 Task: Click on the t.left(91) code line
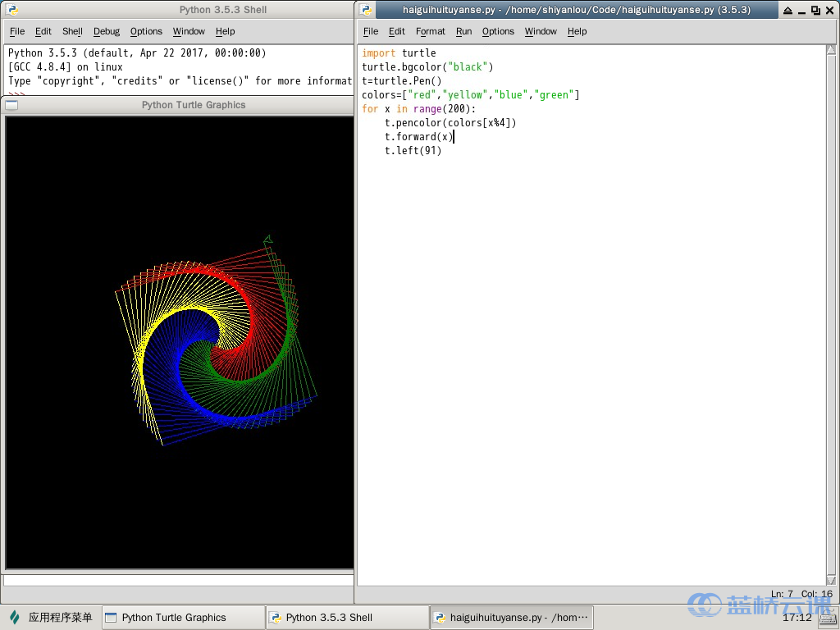(413, 151)
